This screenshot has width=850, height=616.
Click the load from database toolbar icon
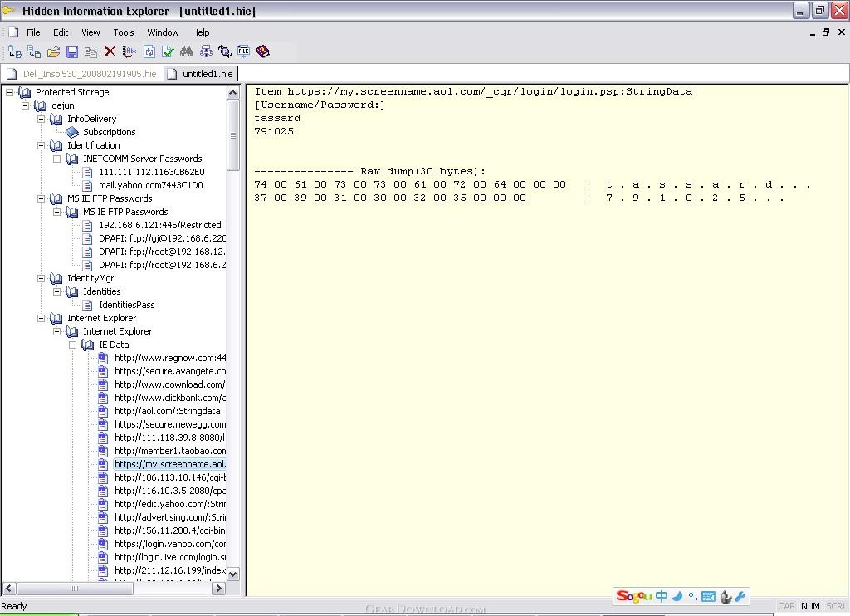point(15,51)
